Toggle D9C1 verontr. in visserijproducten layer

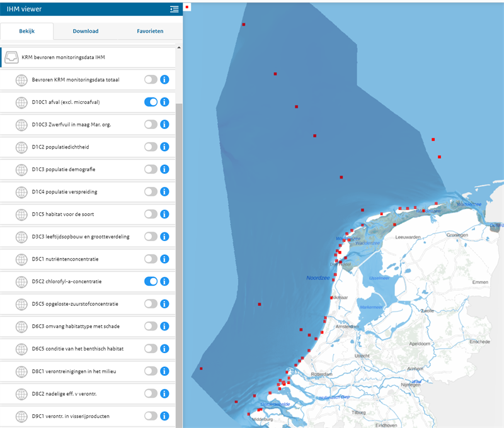click(151, 416)
